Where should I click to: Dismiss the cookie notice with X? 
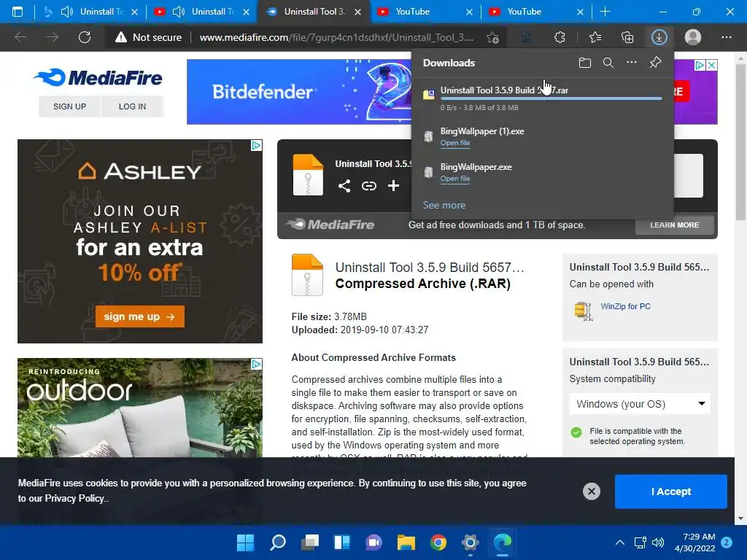591,491
